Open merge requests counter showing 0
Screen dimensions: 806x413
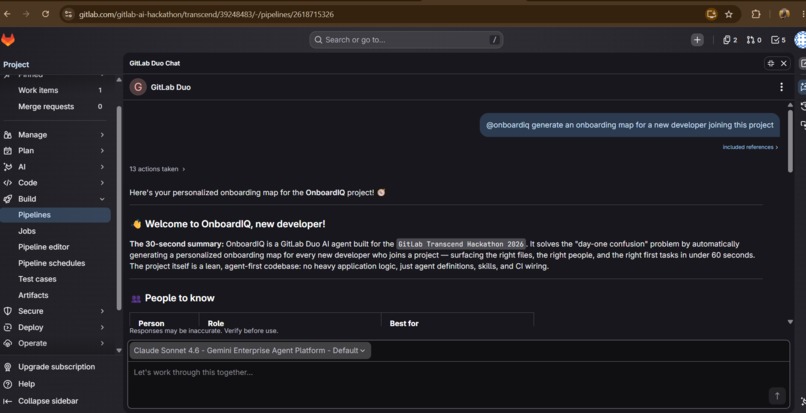(754, 40)
